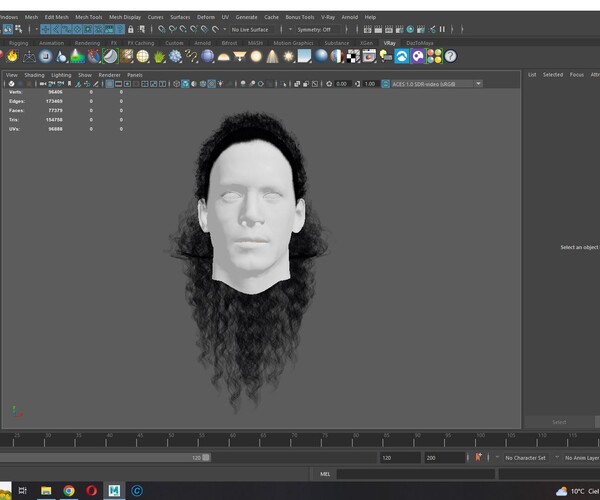The width and height of the screenshot is (600, 500).
Task: Click Focus in the attribute editor
Action: (577, 75)
